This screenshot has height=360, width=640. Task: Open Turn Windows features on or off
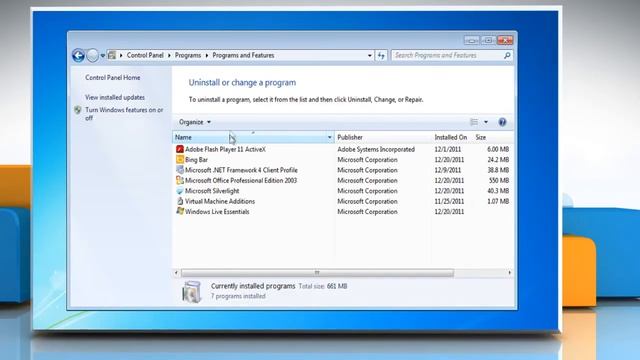click(x=124, y=114)
